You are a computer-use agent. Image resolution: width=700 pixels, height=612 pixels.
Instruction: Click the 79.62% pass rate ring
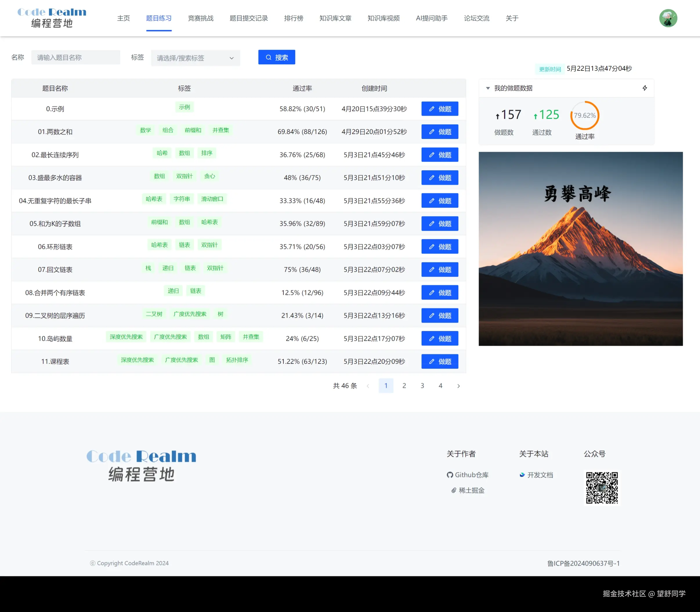tap(585, 115)
